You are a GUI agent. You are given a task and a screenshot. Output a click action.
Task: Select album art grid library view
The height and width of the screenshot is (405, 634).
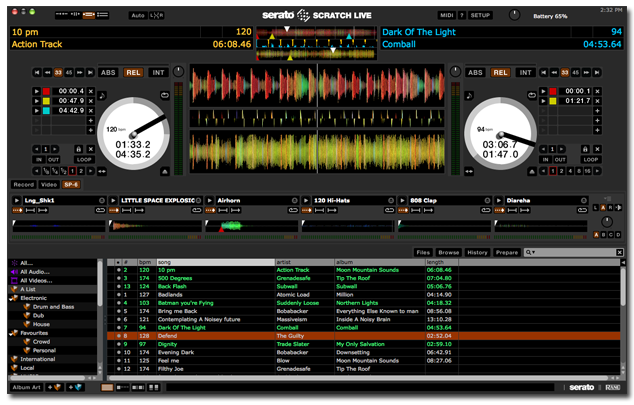pyautogui.click(x=154, y=388)
